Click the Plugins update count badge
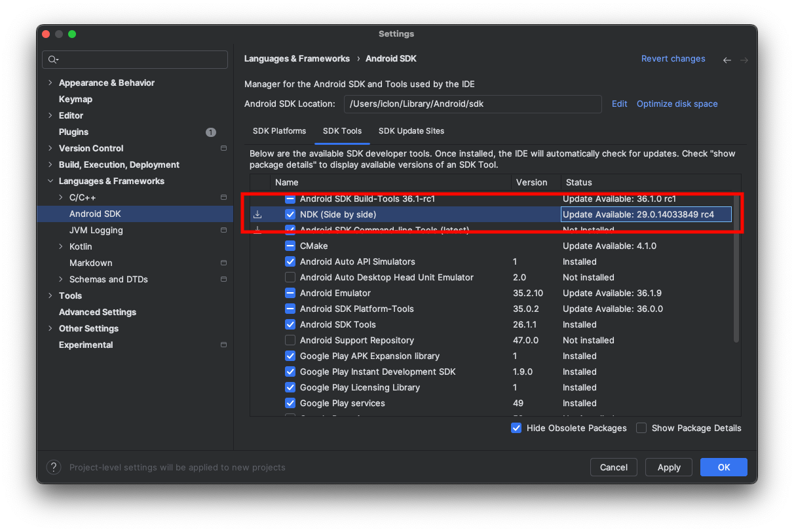Viewport: 794px width, 532px height. [x=210, y=132]
